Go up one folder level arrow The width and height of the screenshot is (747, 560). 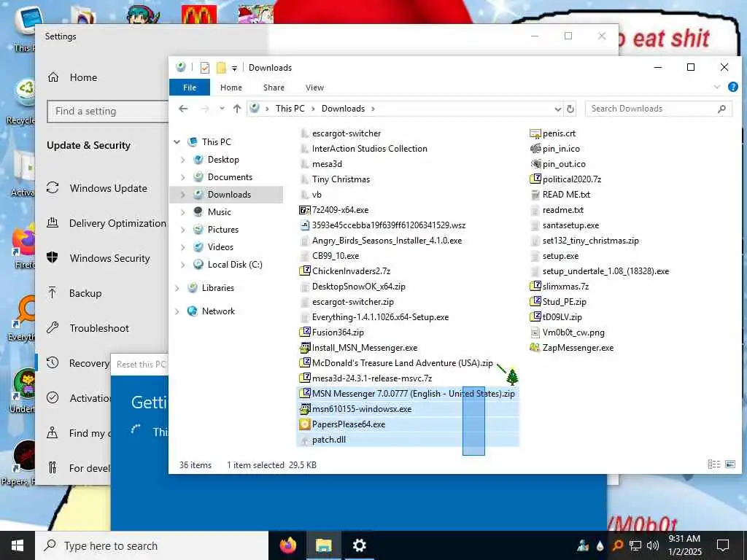tap(237, 109)
